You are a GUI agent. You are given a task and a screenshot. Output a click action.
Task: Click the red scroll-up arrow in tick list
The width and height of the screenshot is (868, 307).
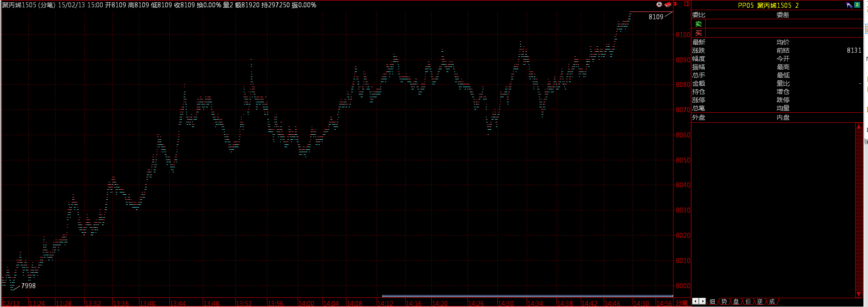pos(858,127)
